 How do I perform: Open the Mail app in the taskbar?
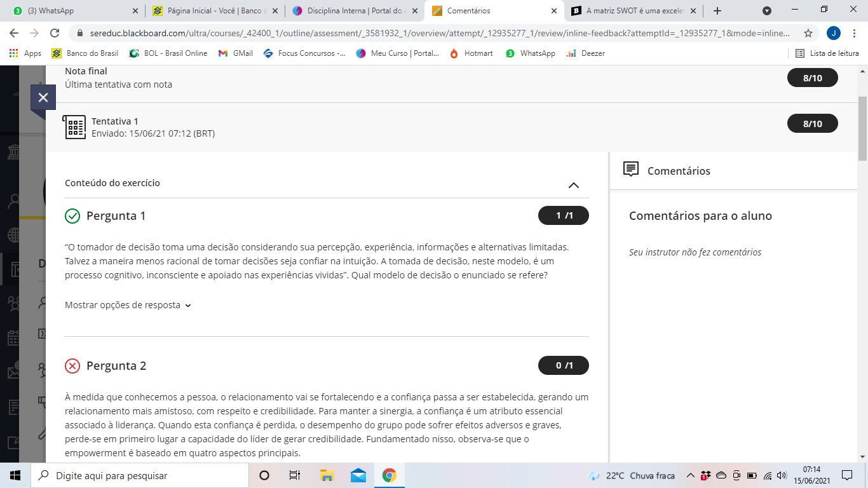pyautogui.click(x=358, y=475)
